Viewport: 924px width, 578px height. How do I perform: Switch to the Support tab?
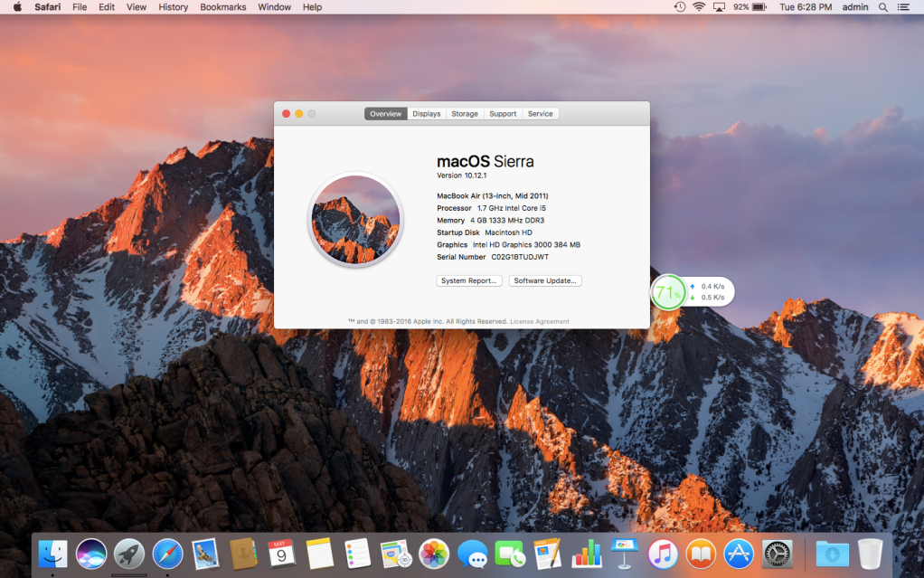tap(503, 114)
